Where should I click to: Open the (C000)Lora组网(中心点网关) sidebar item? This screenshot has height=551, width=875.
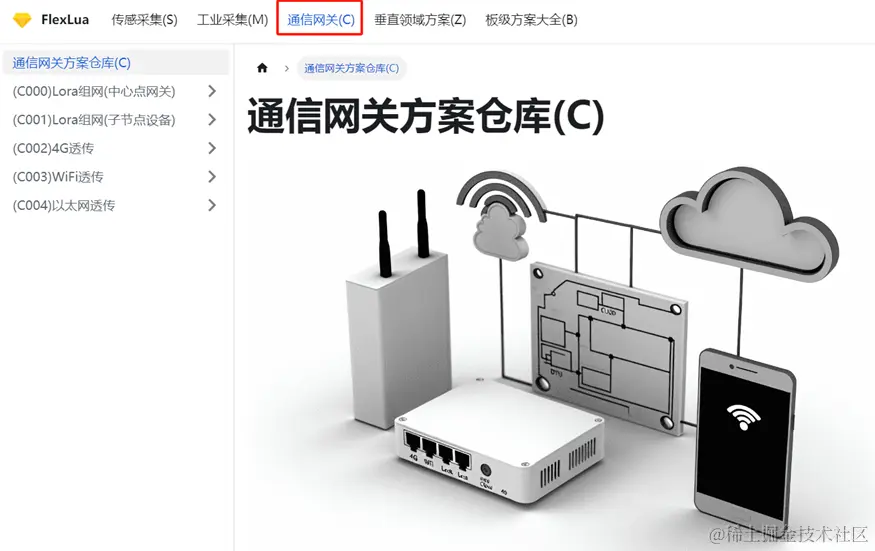point(94,92)
